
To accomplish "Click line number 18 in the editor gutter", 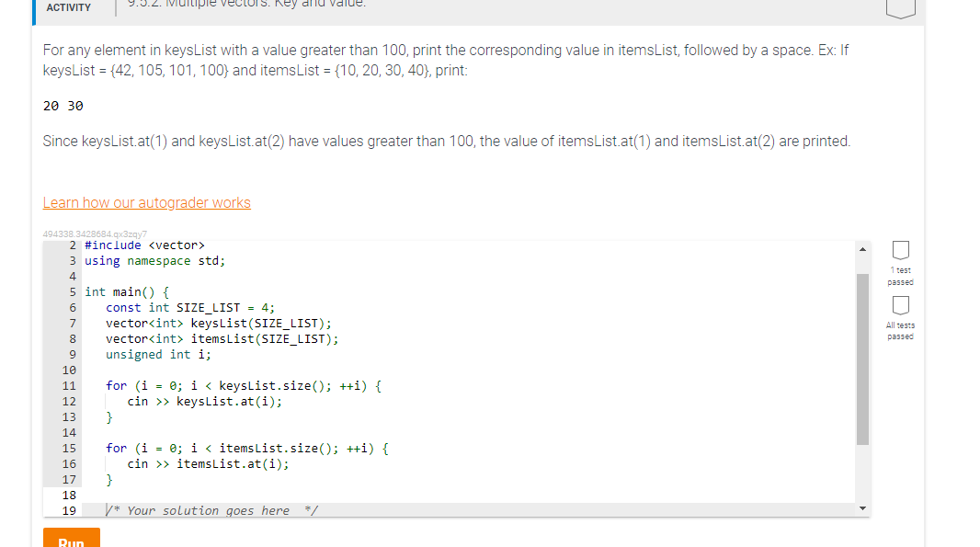I will [x=69, y=495].
